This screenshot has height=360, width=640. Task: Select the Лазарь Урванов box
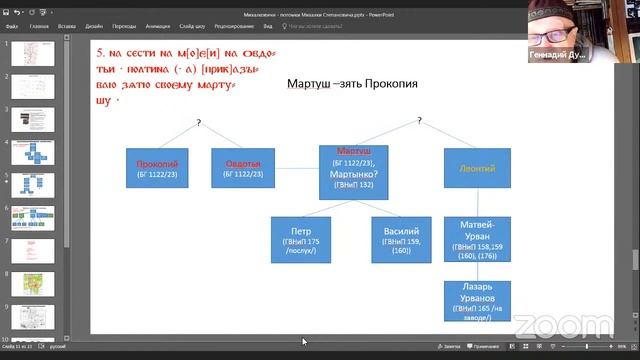477,301
